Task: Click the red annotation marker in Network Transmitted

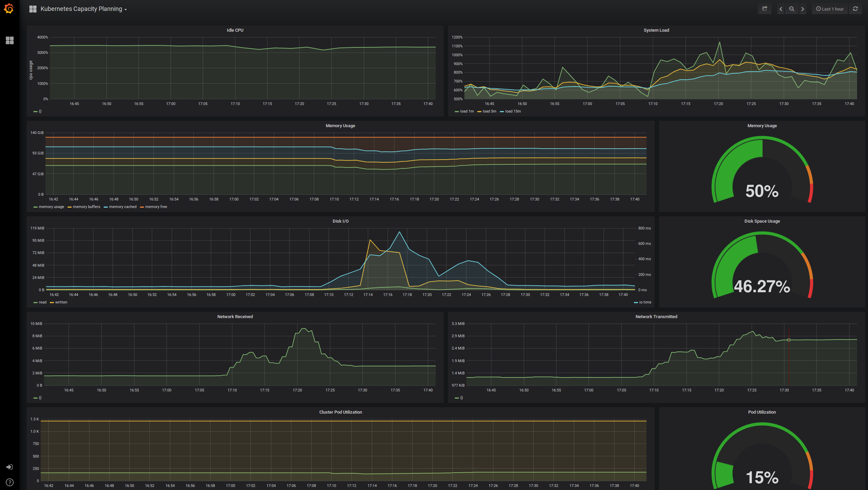Action: pyautogui.click(x=789, y=340)
